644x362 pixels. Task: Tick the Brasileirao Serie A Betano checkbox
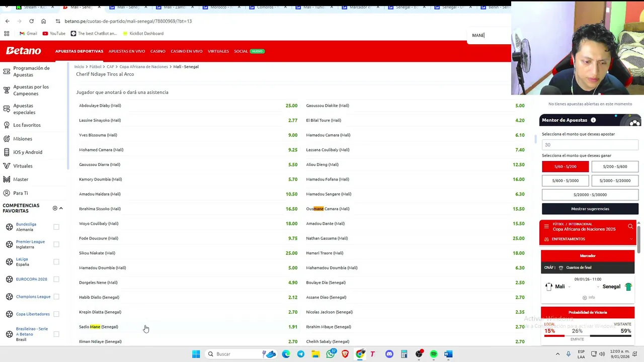pos(56,334)
